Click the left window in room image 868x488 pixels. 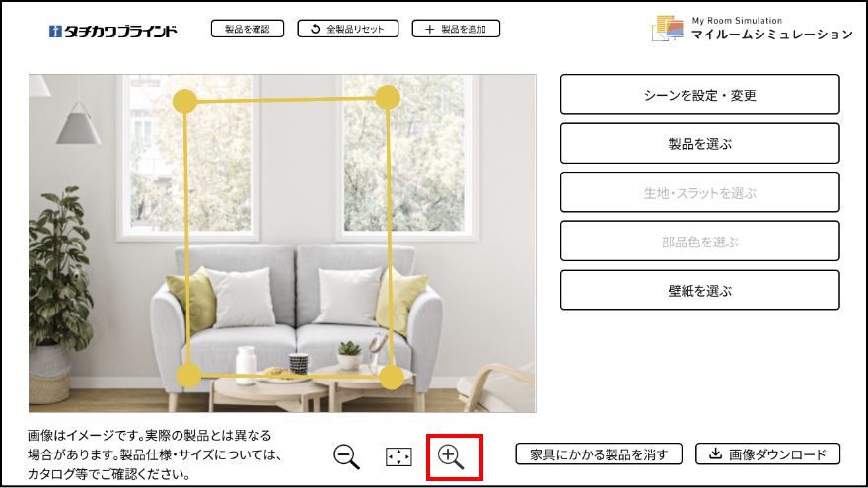point(188,158)
